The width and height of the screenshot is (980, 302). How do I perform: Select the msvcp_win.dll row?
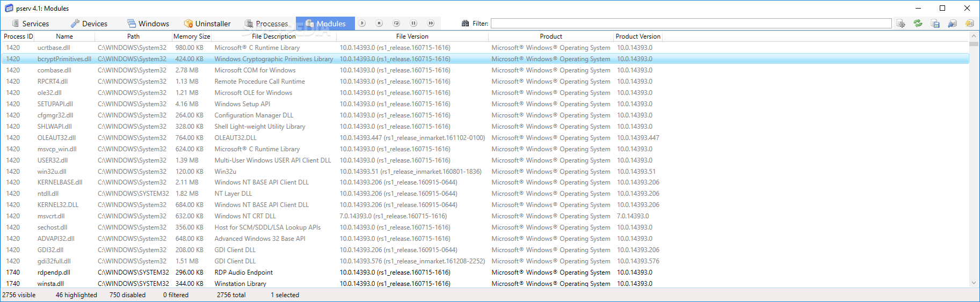click(x=485, y=149)
